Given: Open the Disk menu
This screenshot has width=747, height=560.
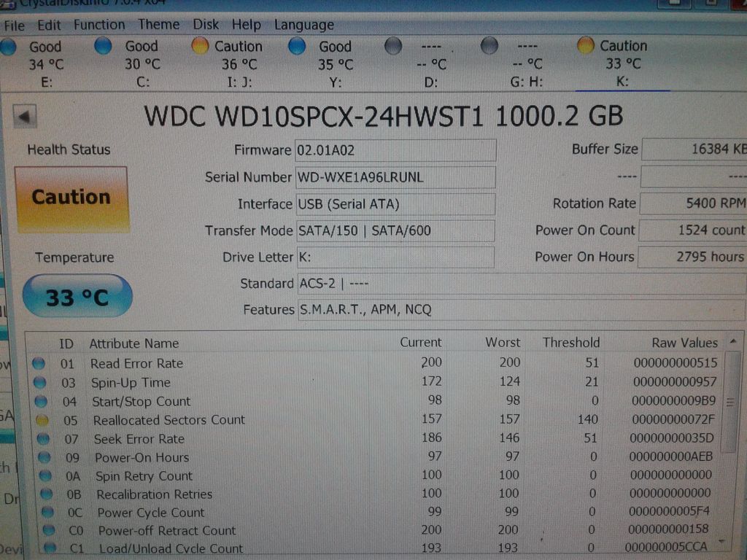Looking at the screenshot, I should (205, 24).
